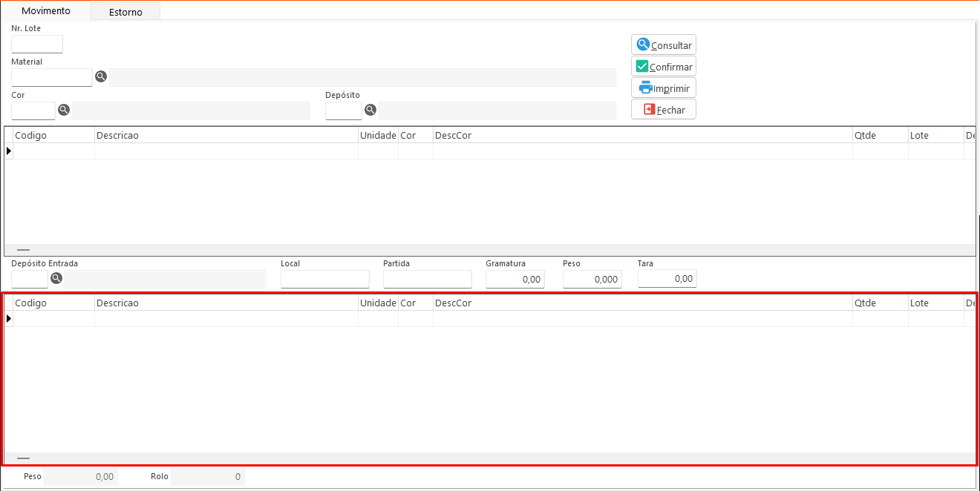This screenshot has height=491, width=980.
Task: Close the form with Fechar
Action: (663, 110)
